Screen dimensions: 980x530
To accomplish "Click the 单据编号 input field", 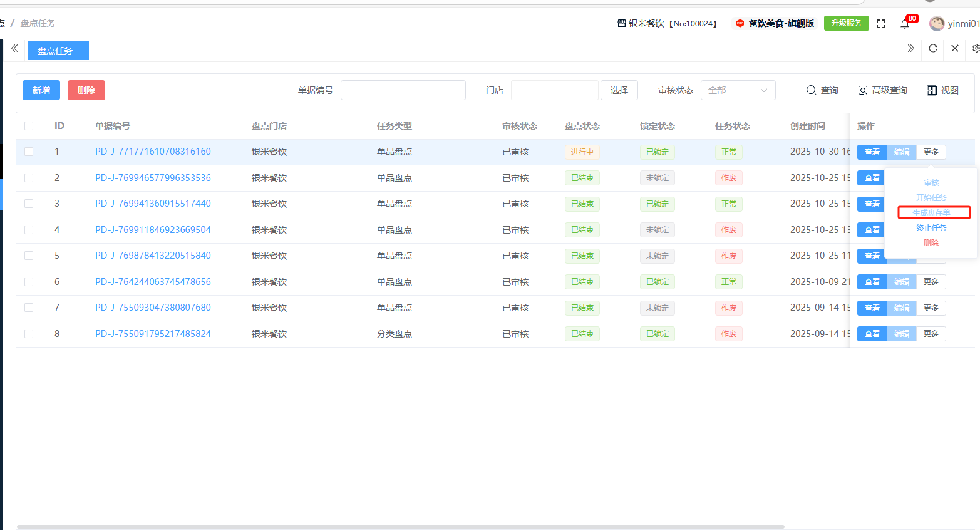I will click(403, 90).
